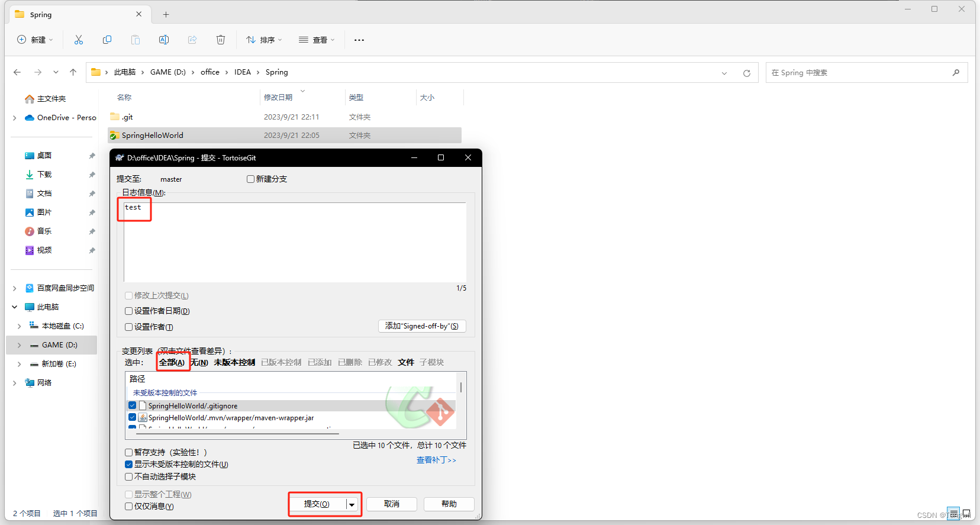
Task: Select 无(N) in change list
Action: [199, 362]
